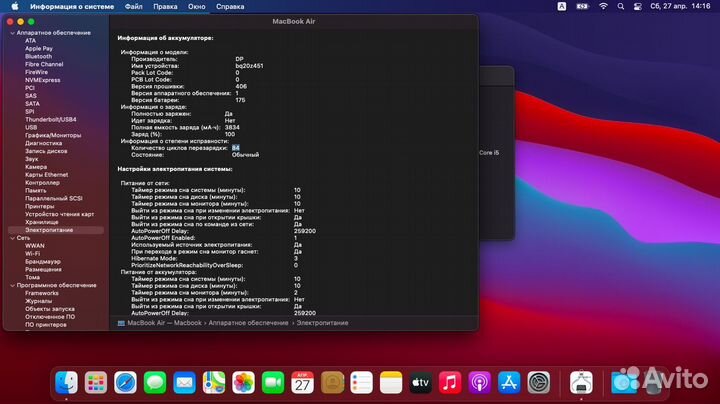720x404 pixels.
Task: Select 'SATA' in the sidebar
Action: click(32, 104)
